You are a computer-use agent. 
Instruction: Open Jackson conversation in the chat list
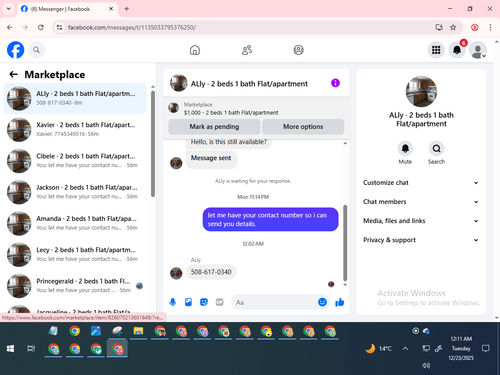coord(75,192)
